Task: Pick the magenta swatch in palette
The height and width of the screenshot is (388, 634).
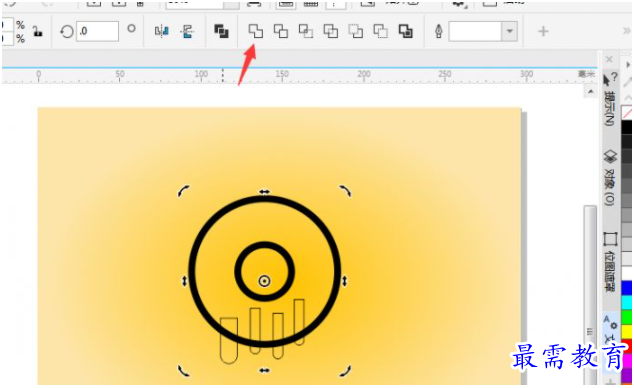Action: (x=627, y=361)
